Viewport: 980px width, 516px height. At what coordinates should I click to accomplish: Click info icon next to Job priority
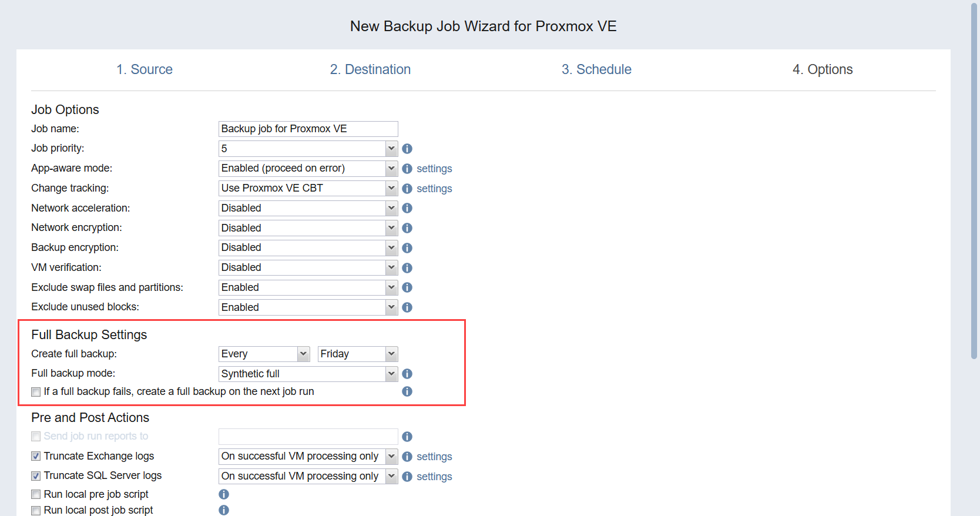(x=407, y=149)
